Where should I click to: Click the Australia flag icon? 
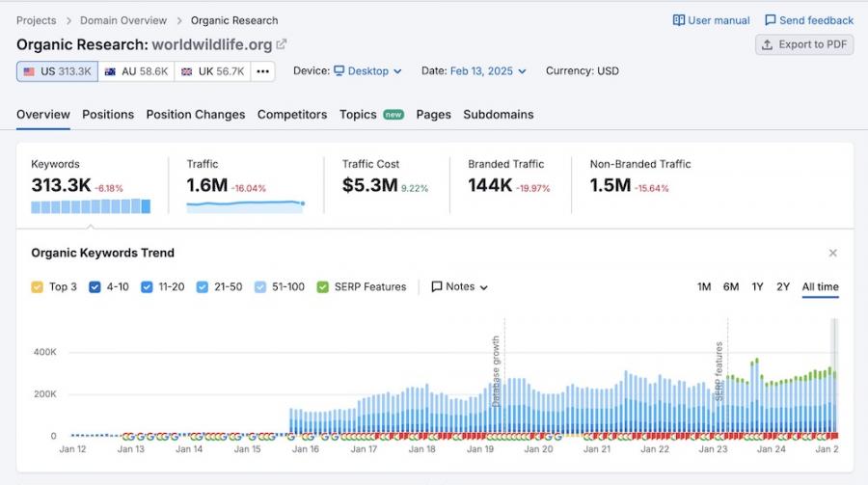(x=110, y=71)
